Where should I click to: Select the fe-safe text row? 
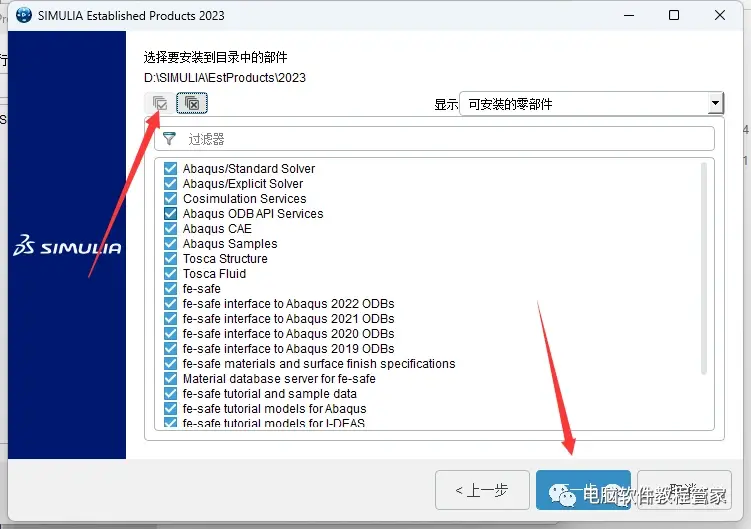202,289
